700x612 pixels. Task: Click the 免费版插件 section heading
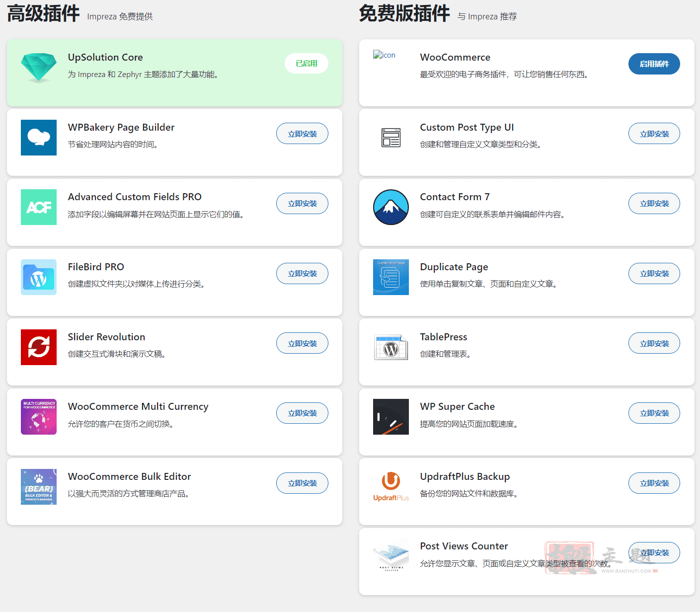click(x=404, y=13)
